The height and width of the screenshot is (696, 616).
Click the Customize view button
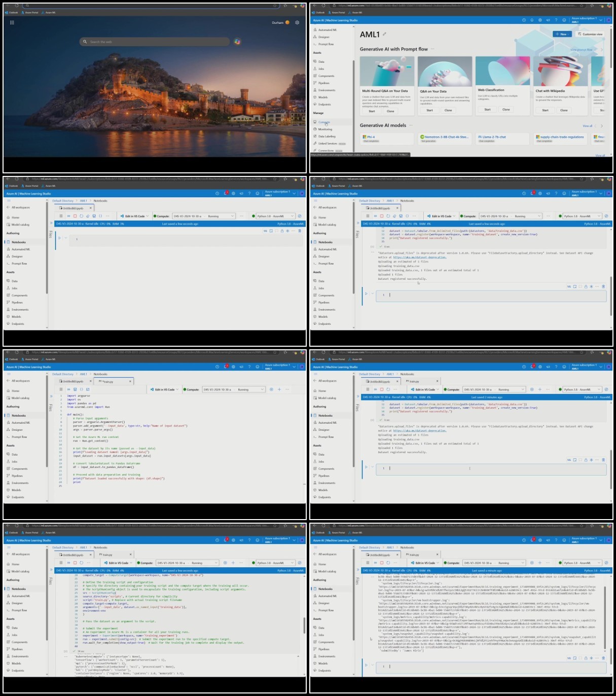[x=590, y=34]
